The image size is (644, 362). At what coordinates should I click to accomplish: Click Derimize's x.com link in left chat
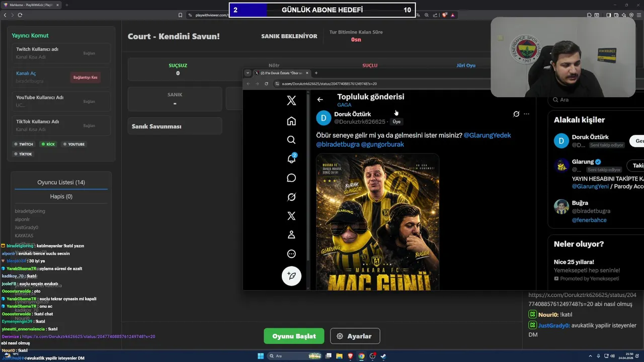[89, 336]
